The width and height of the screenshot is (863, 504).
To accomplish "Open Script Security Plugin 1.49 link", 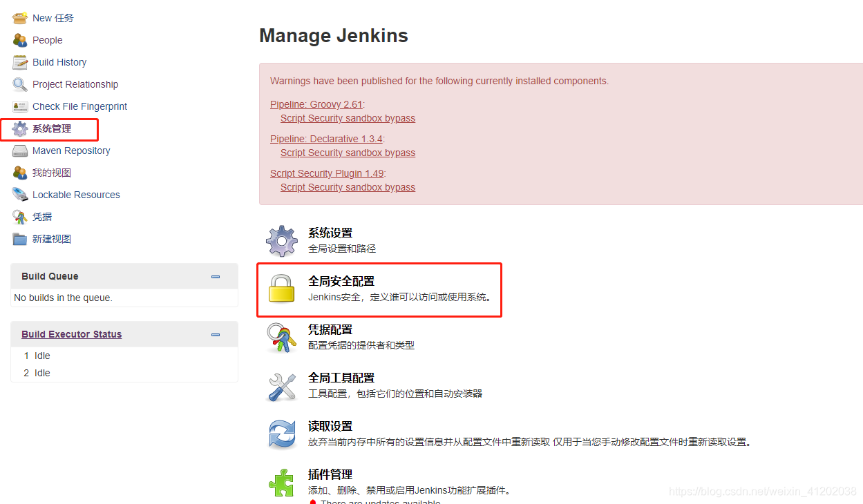I will point(327,173).
